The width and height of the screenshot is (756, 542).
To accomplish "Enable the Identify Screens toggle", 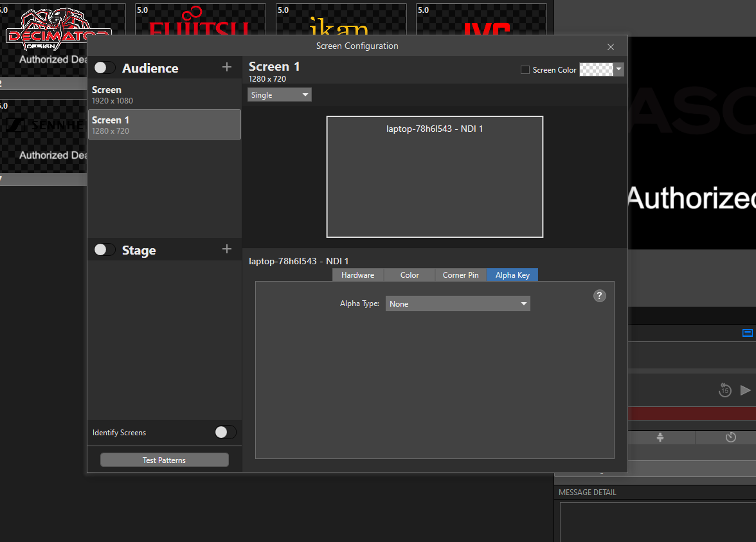I will 224,432.
